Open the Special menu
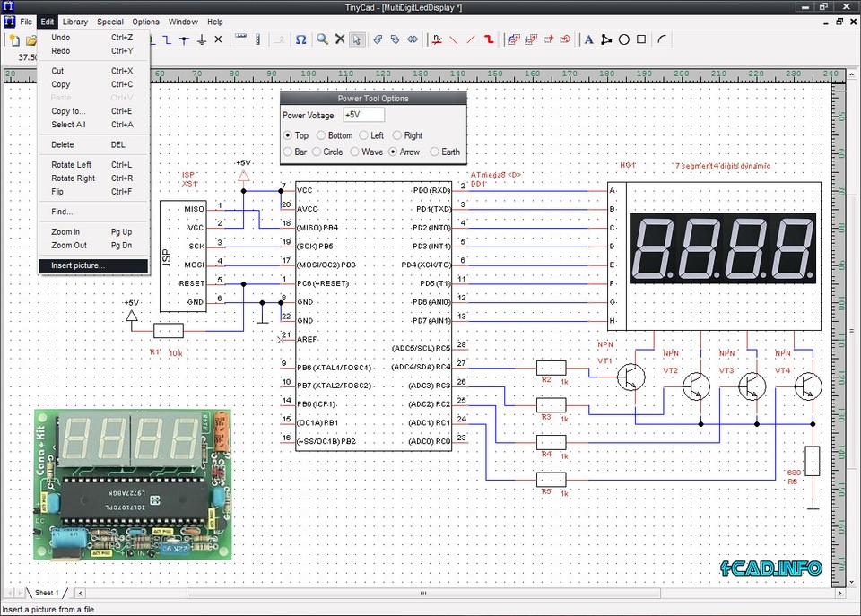This screenshot has height=616, width=861. tap(109, 22)
